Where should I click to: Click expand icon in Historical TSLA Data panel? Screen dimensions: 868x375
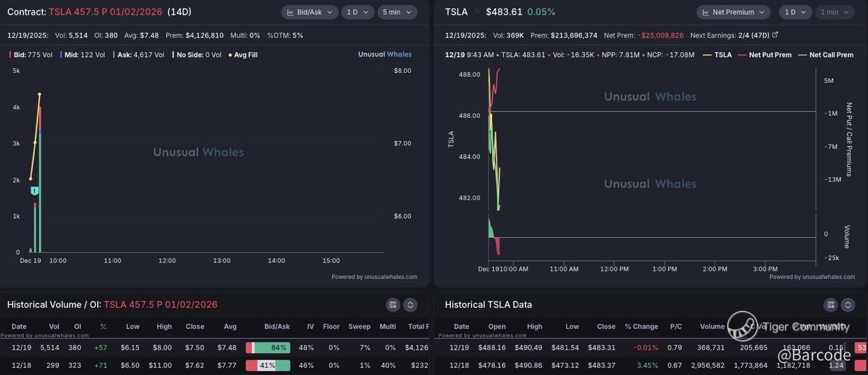pyautogui.click(x=848, y=305)
